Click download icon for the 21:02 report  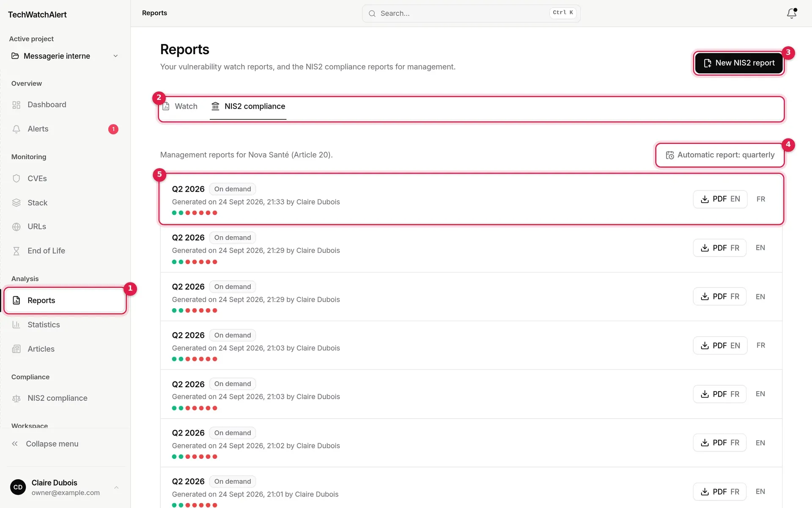pyautogui.click(x=705, y=443)
